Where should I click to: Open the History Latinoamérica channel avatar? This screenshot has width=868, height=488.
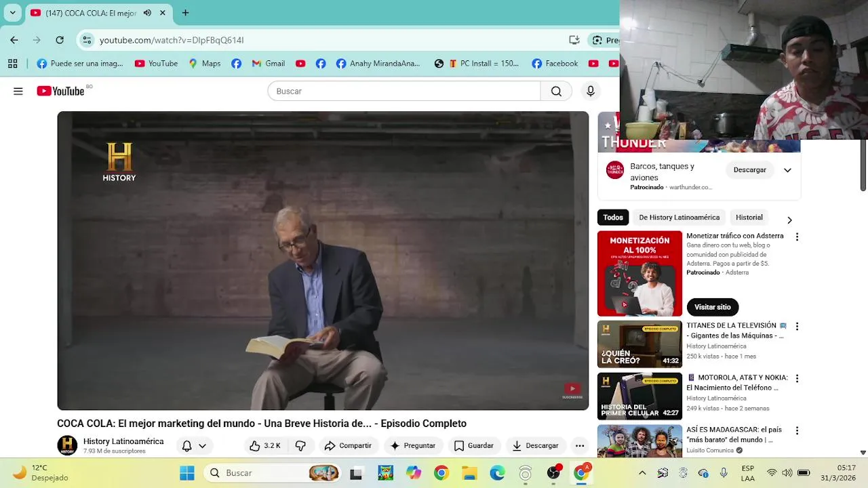pyautogui.click(x=67, y=445)
